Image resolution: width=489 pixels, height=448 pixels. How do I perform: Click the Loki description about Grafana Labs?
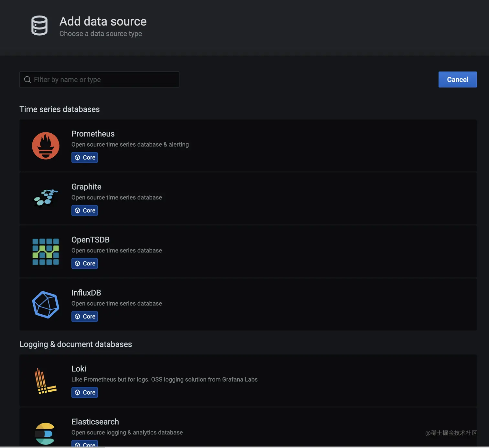click(x=164, y=379)
